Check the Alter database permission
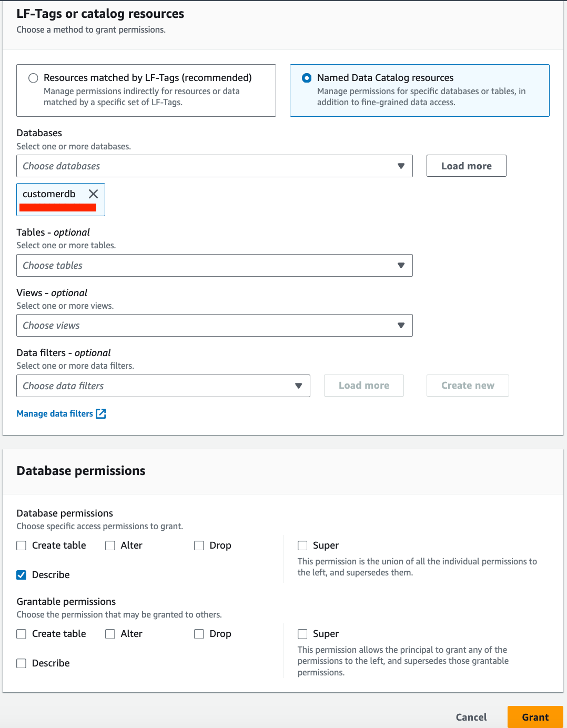 click(110, 545)
